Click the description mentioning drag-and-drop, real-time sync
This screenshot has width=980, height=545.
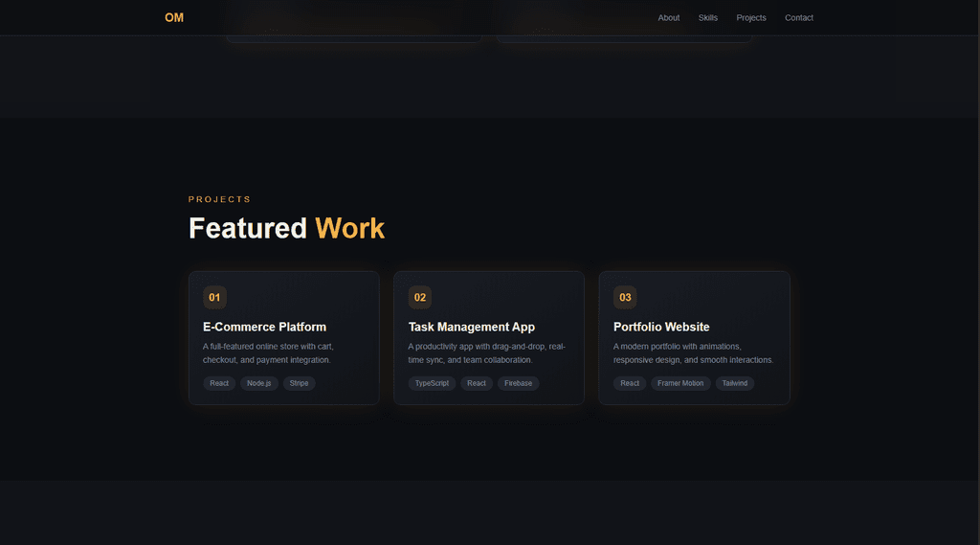coord(486,352)
